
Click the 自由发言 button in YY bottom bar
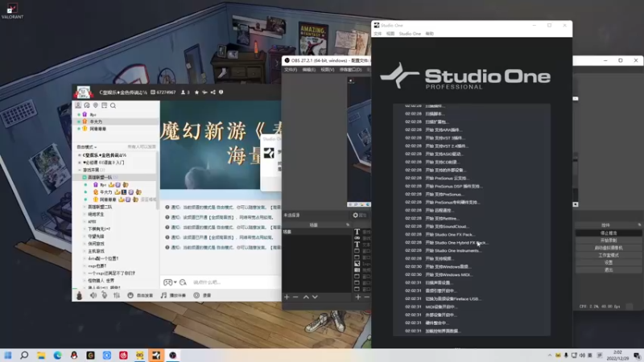140,295
